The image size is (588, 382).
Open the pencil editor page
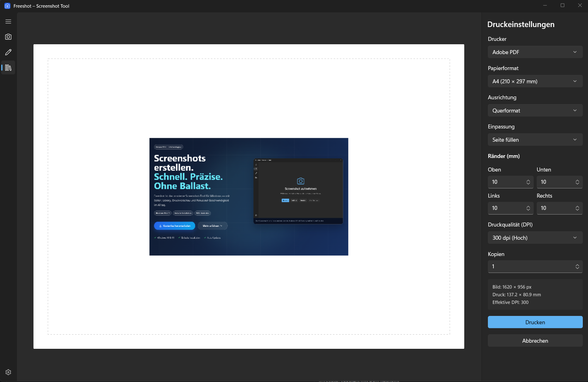point(8,52)
